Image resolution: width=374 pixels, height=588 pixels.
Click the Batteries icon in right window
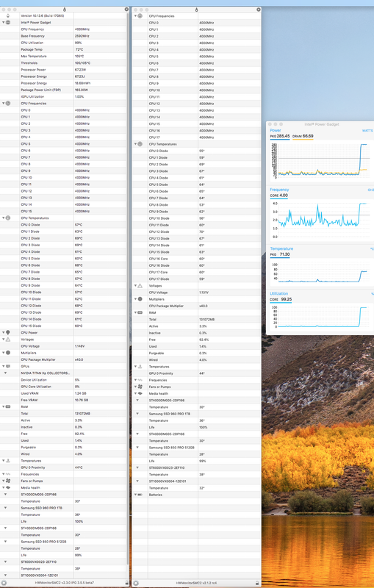(x=140, y=495)
